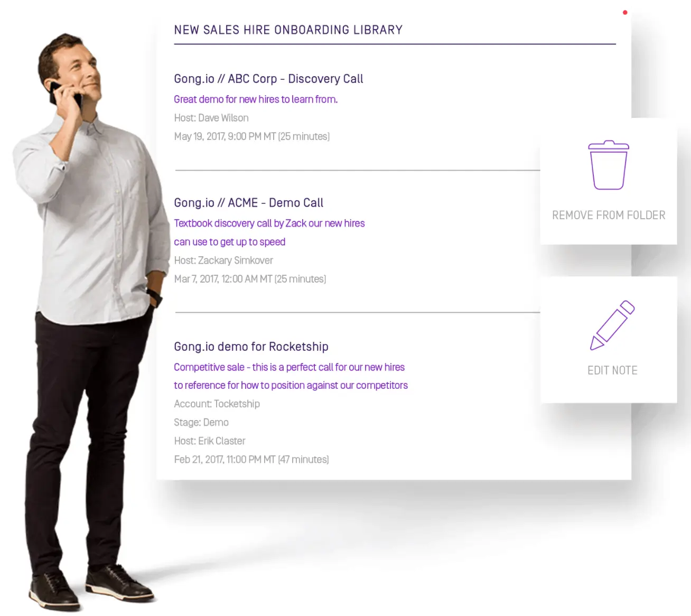Viewport: 691px width, 616px height.
Task: Click the trash can icon
Action: click(609, 165)
